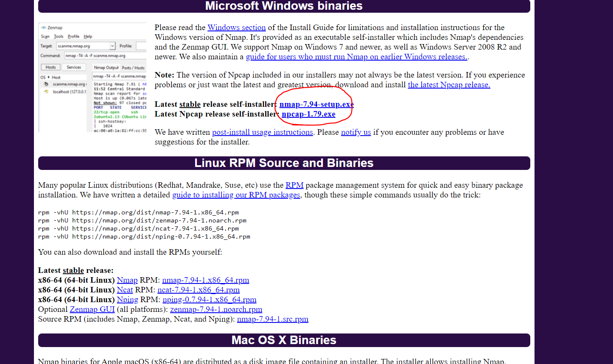Click the Linux OS icon beside scanme.nmap.org
613x364 pixels.
(x=46, y=84)
